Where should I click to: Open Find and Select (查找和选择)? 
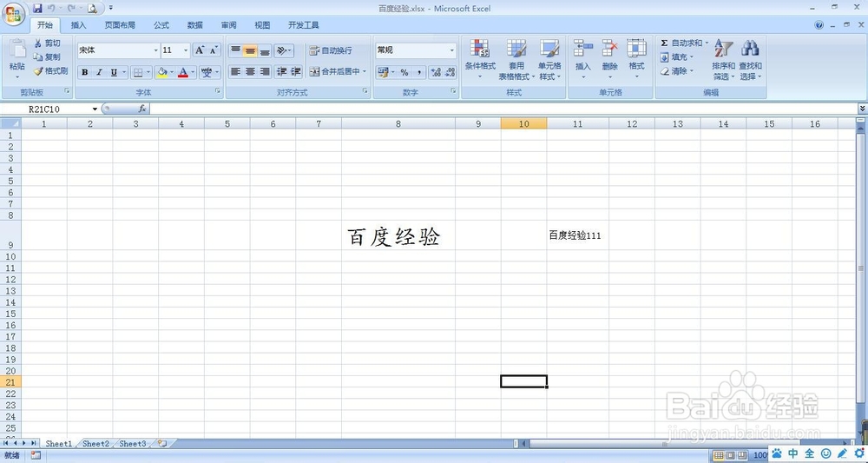751,59
